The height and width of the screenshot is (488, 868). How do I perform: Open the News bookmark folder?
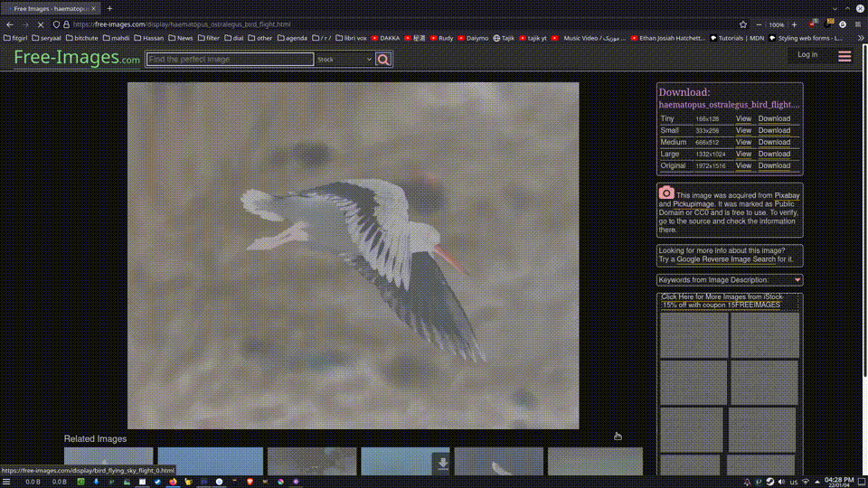point(181,38)
